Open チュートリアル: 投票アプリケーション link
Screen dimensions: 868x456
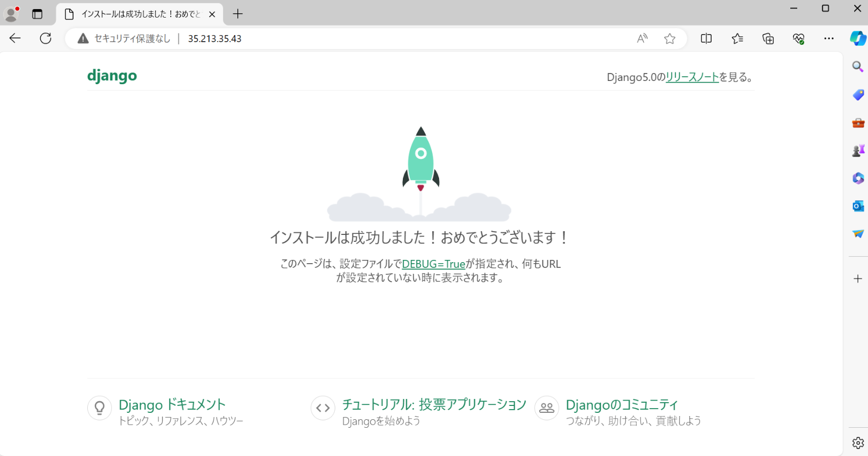point(434,404)
